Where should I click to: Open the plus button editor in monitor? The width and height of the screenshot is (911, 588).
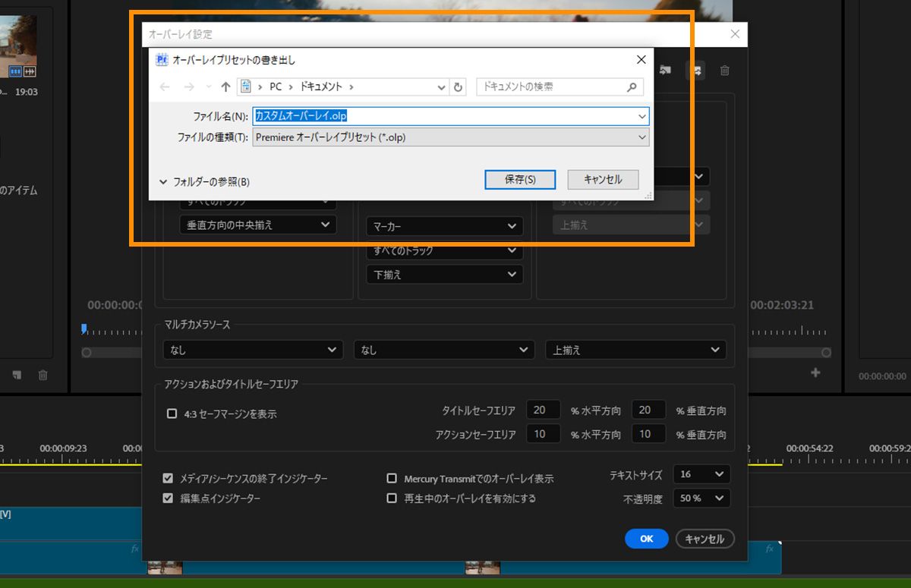point(816,373)
